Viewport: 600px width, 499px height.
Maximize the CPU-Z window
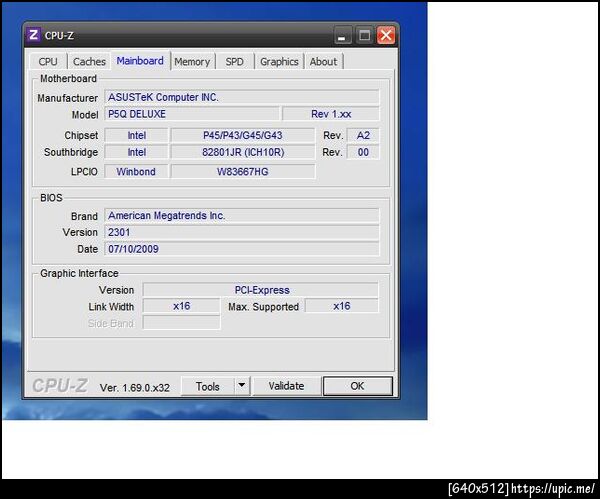(x=364, y=36)
